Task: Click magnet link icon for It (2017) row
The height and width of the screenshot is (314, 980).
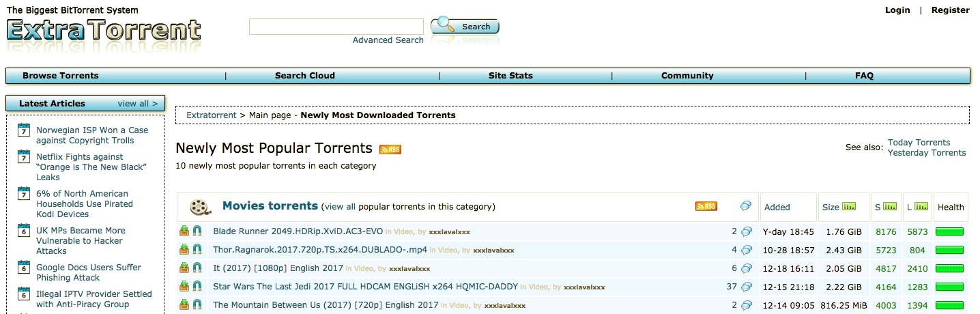Action: point(197,268)
